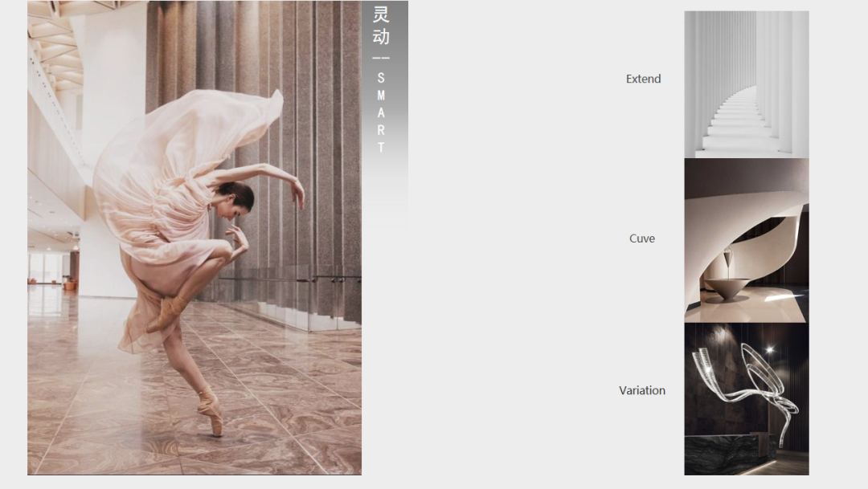
Task: Click the ballet dancer photo
Action: [x=194, y=238]
